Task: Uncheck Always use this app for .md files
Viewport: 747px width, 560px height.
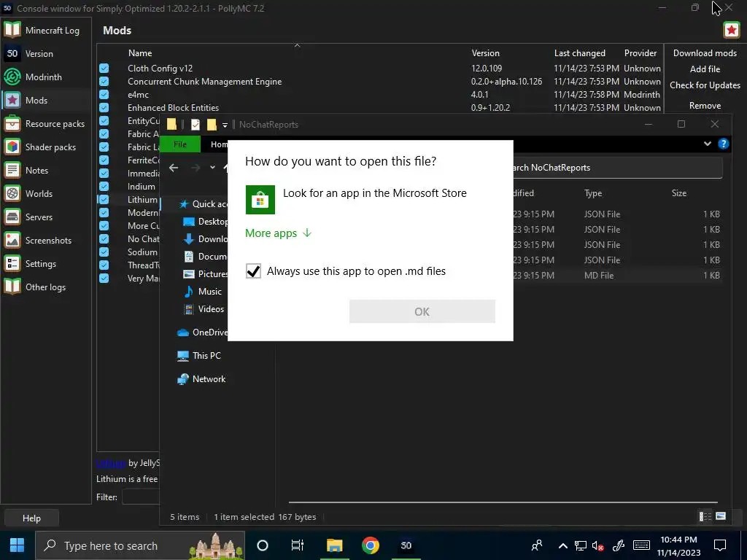Action: point(253,271)
